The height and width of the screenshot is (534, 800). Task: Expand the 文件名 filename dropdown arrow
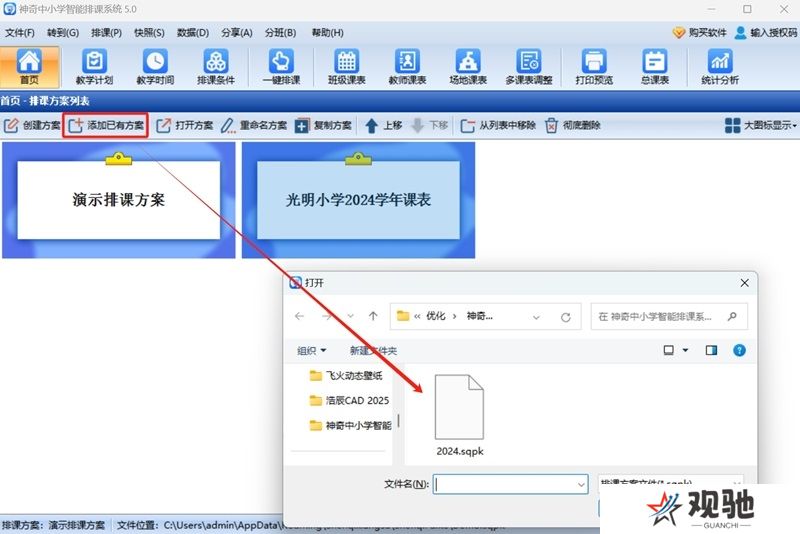point(581,485)
